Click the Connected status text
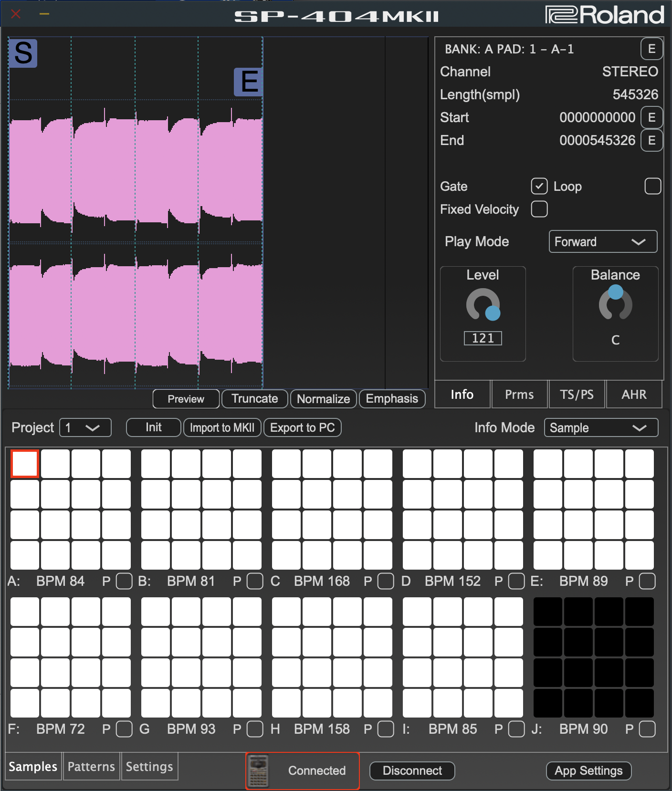Viewport: 672px width, 791px height. click(x=317, y=770)
